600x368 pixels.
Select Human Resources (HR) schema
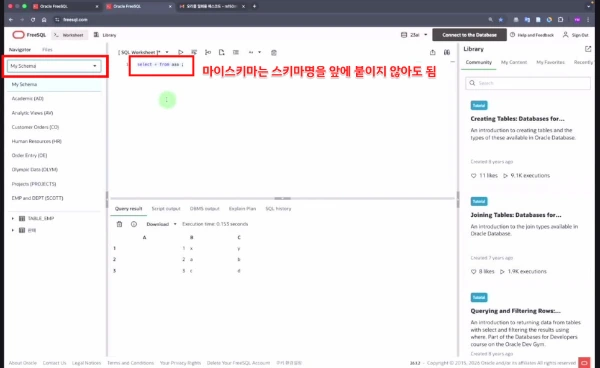pyautogui.click(x=54, y=141)
